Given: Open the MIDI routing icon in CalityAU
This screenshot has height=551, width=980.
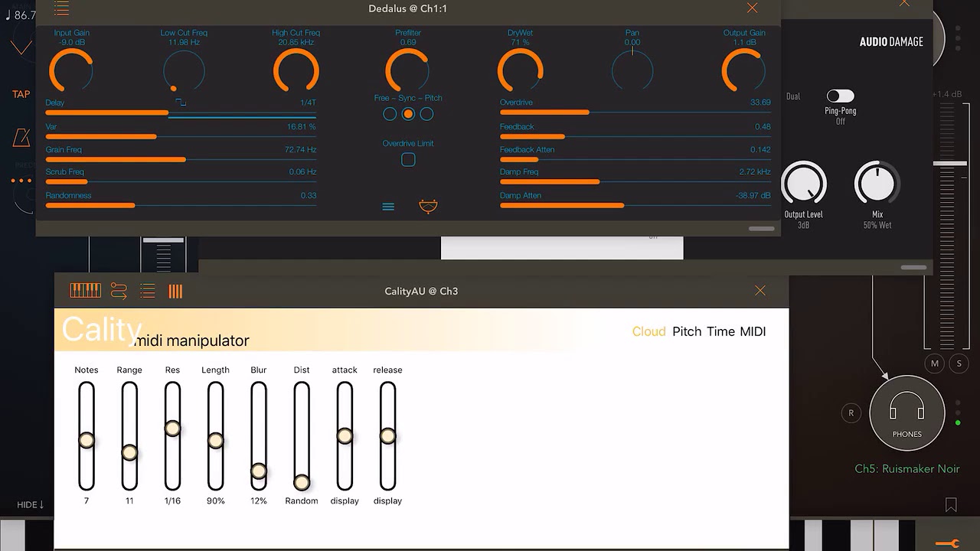Looking at the screenshot, I should [x=119, y=291].
